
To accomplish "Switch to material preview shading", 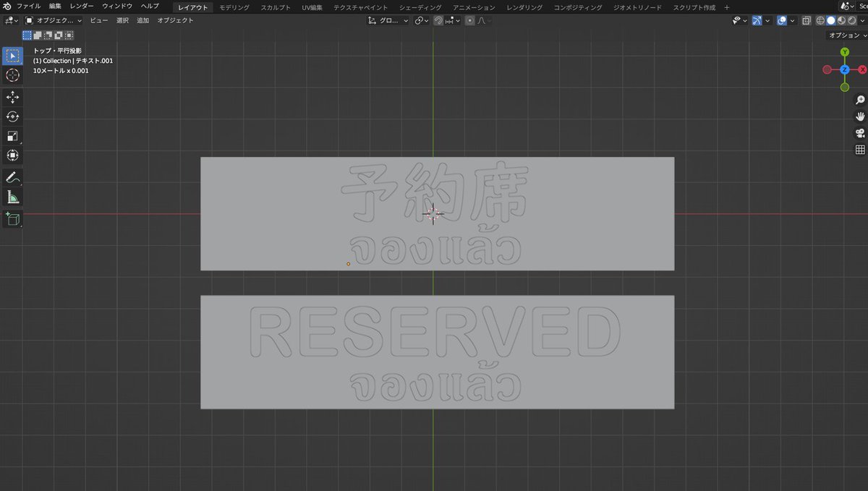I will tap(841, 20).
